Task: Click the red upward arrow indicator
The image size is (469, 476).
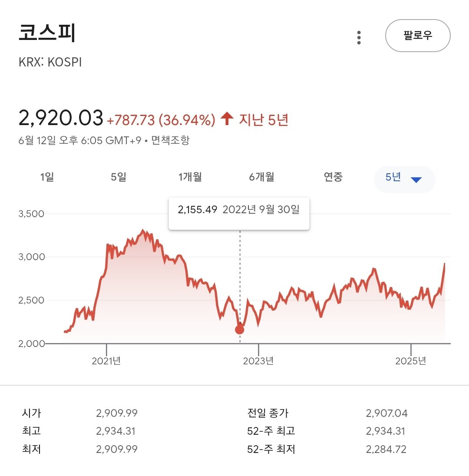Action: click(x=227, y=119)
